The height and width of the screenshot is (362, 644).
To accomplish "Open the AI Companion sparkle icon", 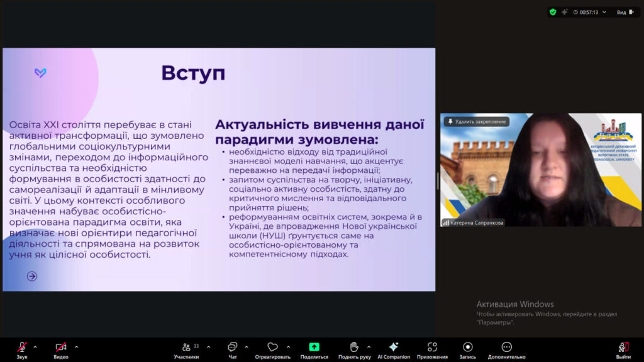I will pyautogui.click(x=394, y=348).
